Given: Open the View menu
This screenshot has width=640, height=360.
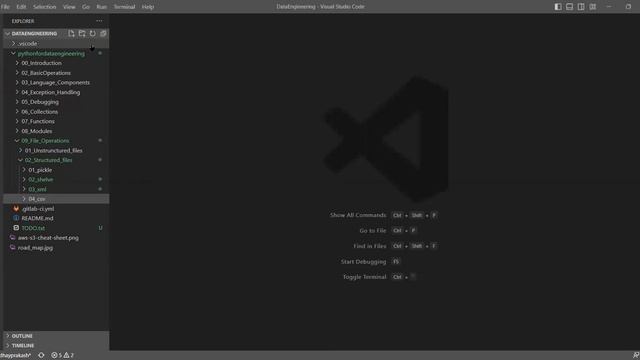Looking at the screenshot, I should pos(69,7).
